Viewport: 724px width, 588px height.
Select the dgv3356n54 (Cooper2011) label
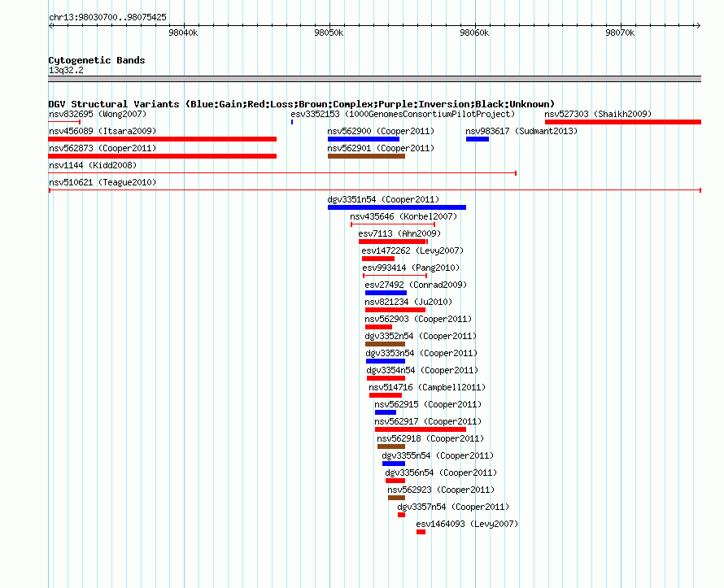(x=441, y=473)
